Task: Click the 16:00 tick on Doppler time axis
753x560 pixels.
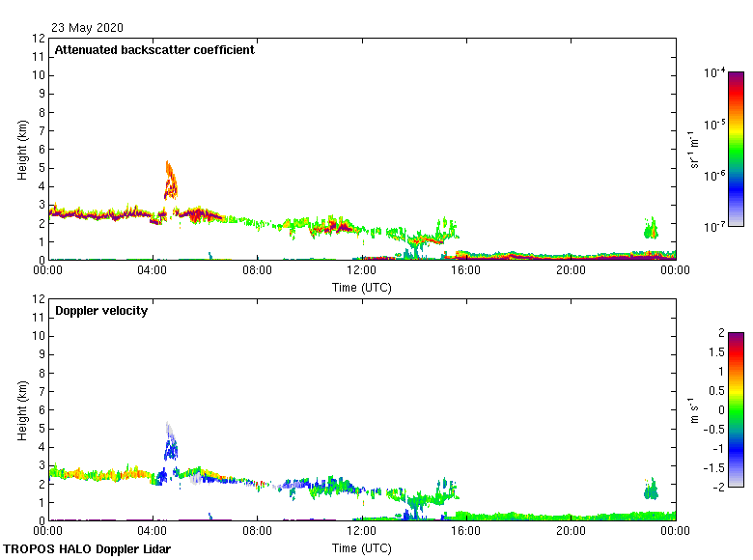Action: pyautogui.click(x=466, y=532)
